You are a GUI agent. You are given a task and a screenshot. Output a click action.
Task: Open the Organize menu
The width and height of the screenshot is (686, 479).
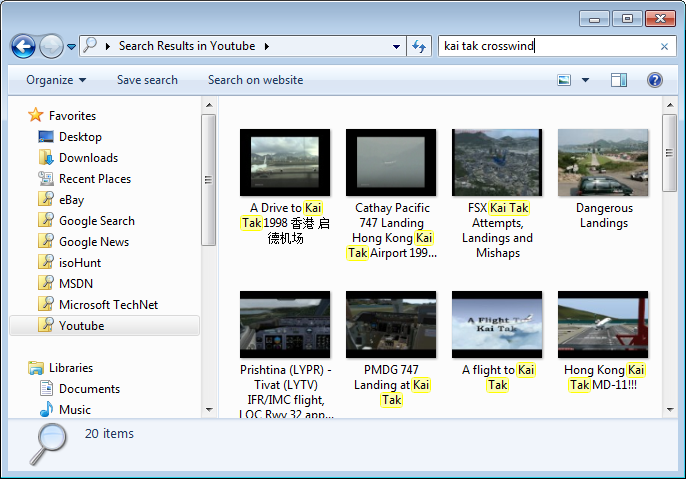click(x=56, y=80)
